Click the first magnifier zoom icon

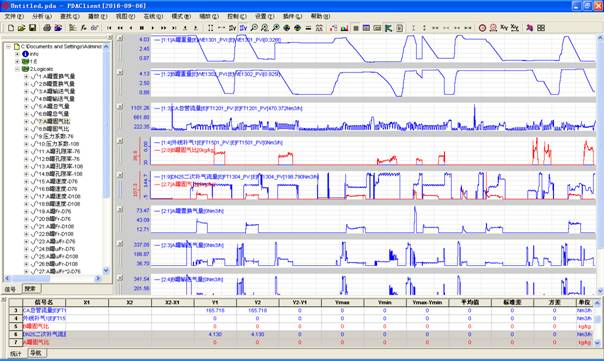tap(254, 28)
